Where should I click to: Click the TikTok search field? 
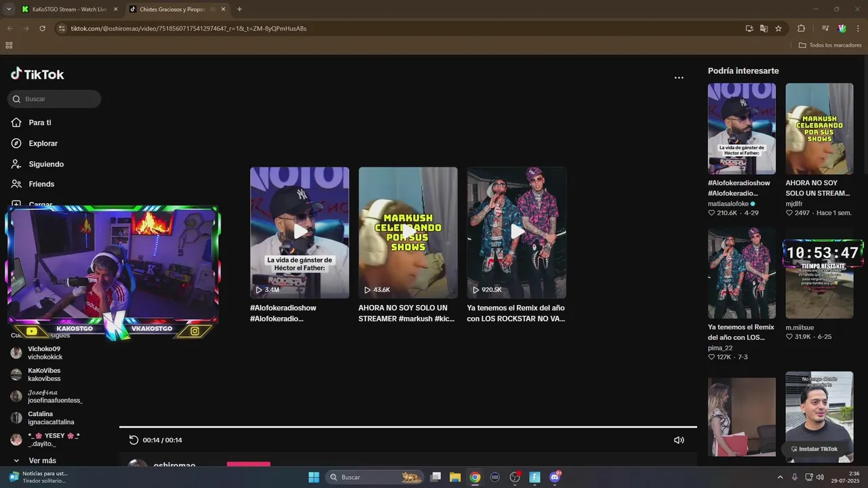(54, 99)
